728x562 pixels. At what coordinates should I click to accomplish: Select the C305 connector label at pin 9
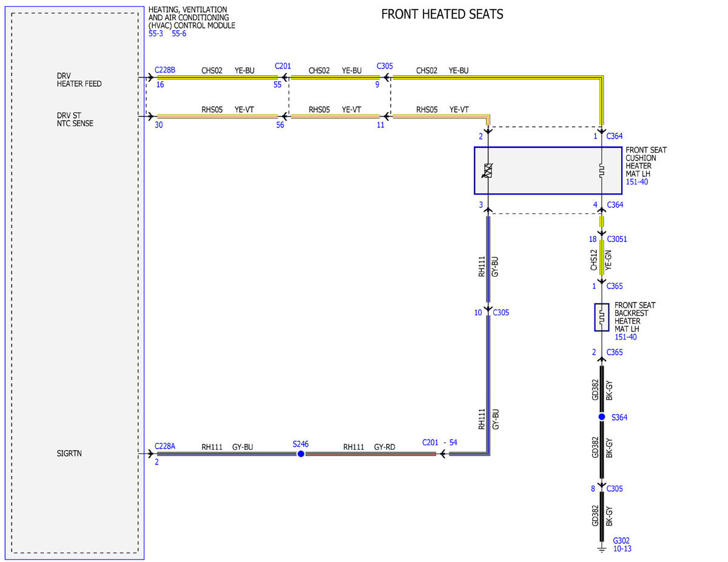pos(385,65)
